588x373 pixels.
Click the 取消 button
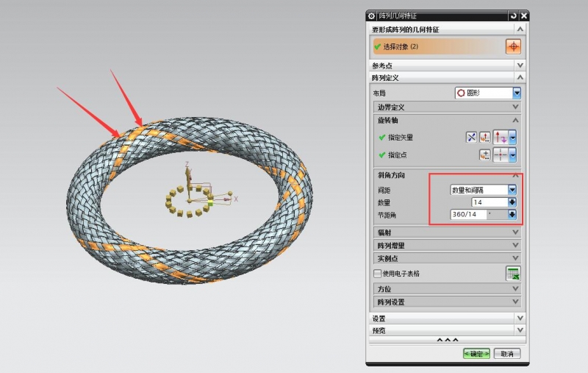507,353
